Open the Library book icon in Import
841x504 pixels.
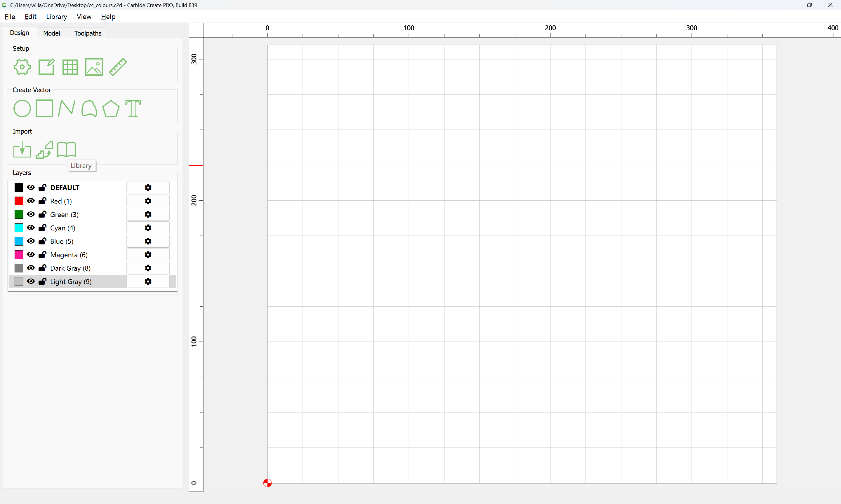pos(66,149)
